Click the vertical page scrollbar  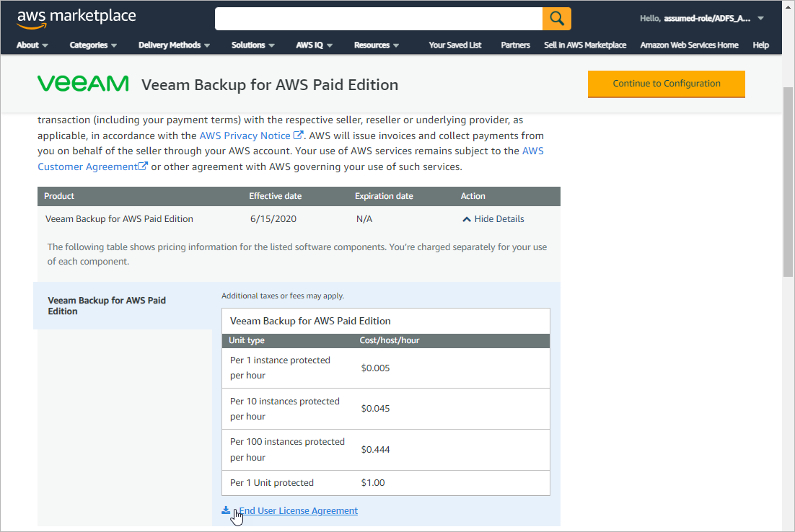coord(789,180)
